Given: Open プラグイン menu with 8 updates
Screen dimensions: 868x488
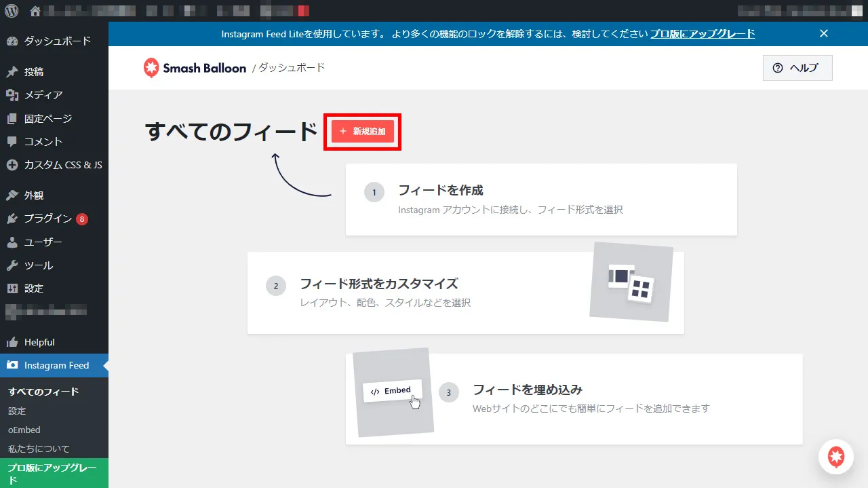Looking at the screenshot, I should pyautogui.click(x=47, y=219).
